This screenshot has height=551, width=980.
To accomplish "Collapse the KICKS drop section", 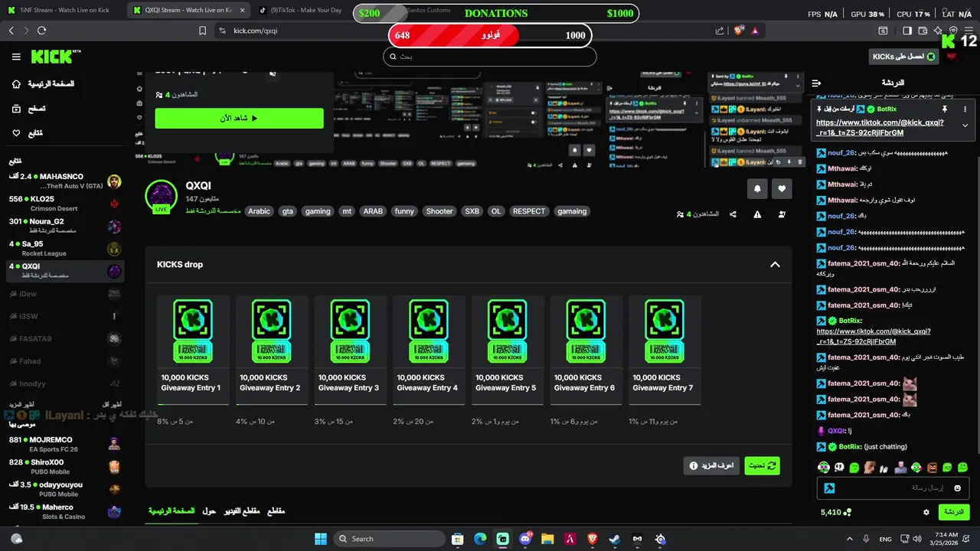I will pos(775,264).
